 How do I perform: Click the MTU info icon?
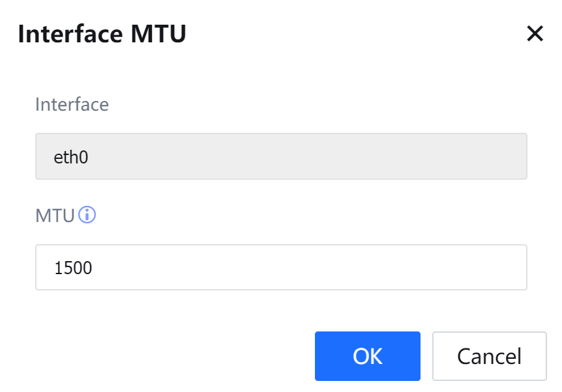(87, 215)
